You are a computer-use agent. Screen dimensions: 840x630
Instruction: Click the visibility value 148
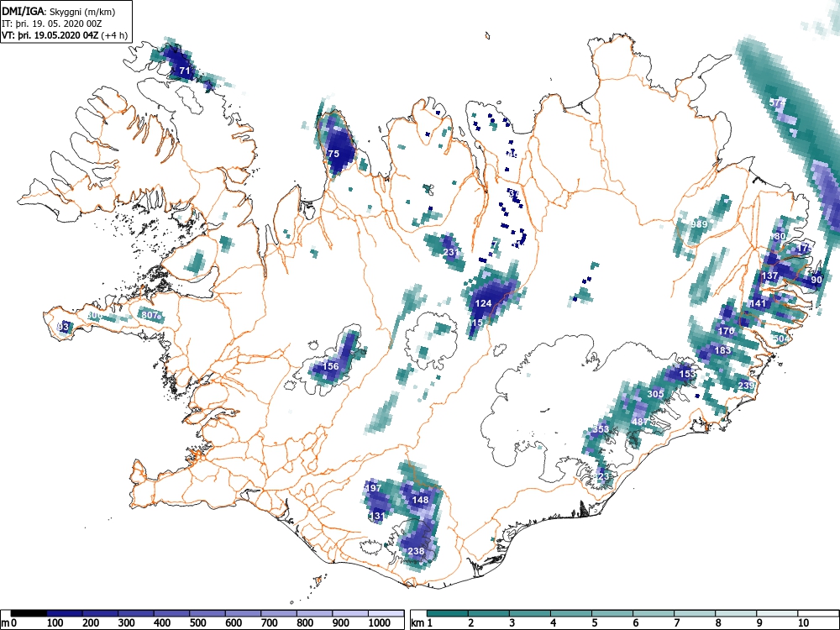[420, 500]
